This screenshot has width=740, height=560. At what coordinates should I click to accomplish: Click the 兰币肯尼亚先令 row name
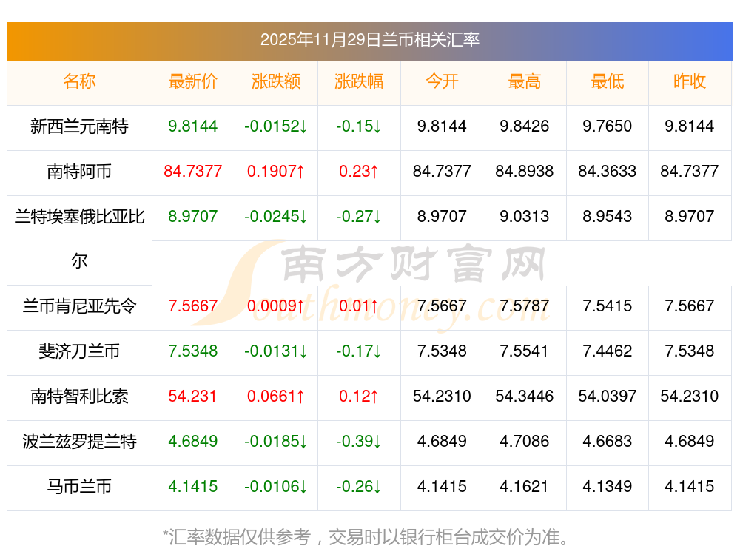pos(79,306)
